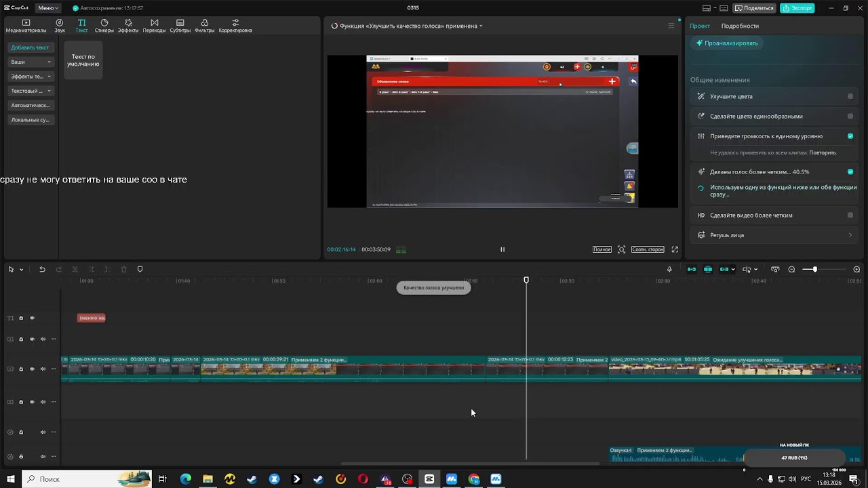The width and height of the screenshot is (868, 488).
Task: Click the Повторить retry link
Action: [x=823, y=152]
